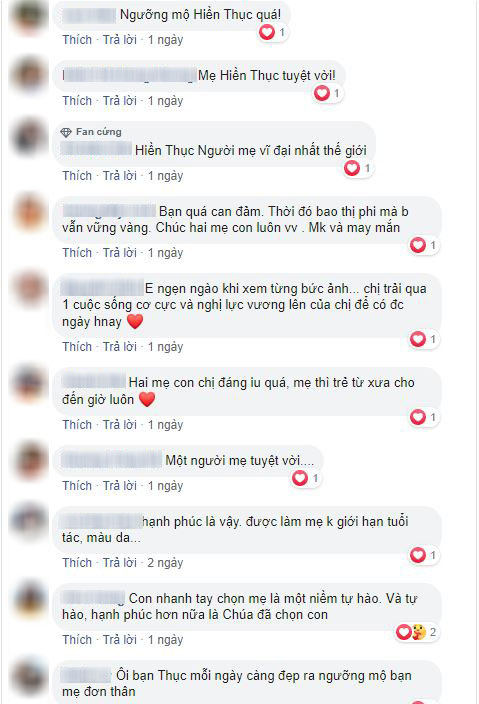The width and height of the screenshot is (479, 704).
Task: Click heart reaction on 'E ngẹn ngào' comment
Action: click(x=418, y=339)
